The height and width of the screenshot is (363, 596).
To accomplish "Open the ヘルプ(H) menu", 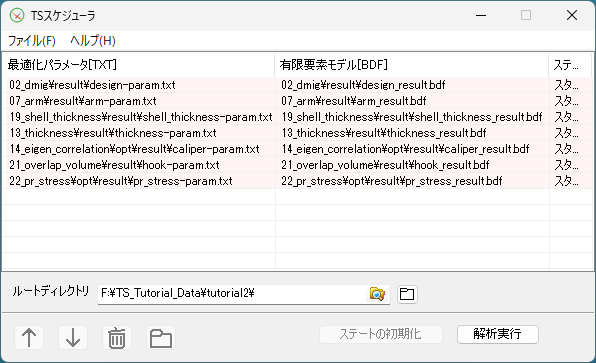I will (x=93, y=41).
